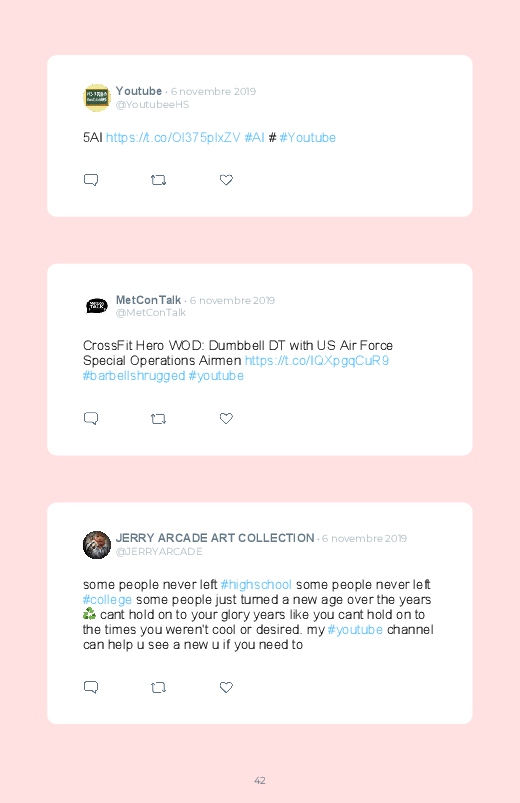Like the MetConTalk CrossFit tweet

coord(226,418)
